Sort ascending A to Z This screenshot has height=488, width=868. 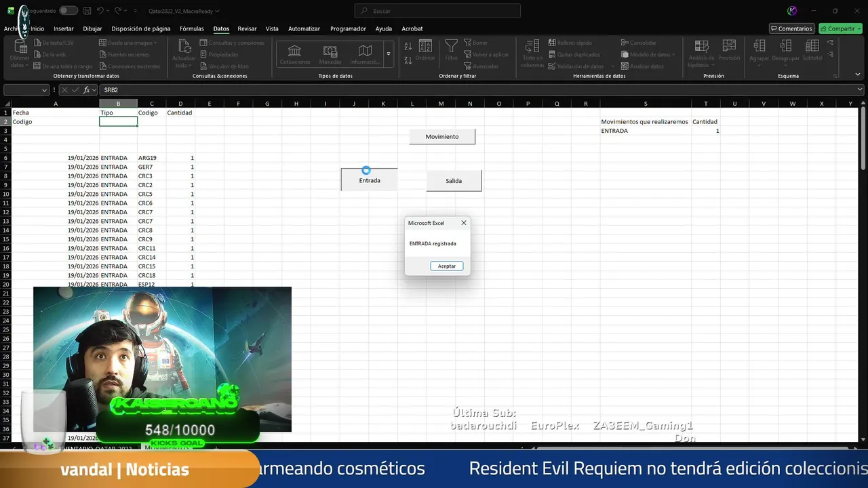(408, 46)
